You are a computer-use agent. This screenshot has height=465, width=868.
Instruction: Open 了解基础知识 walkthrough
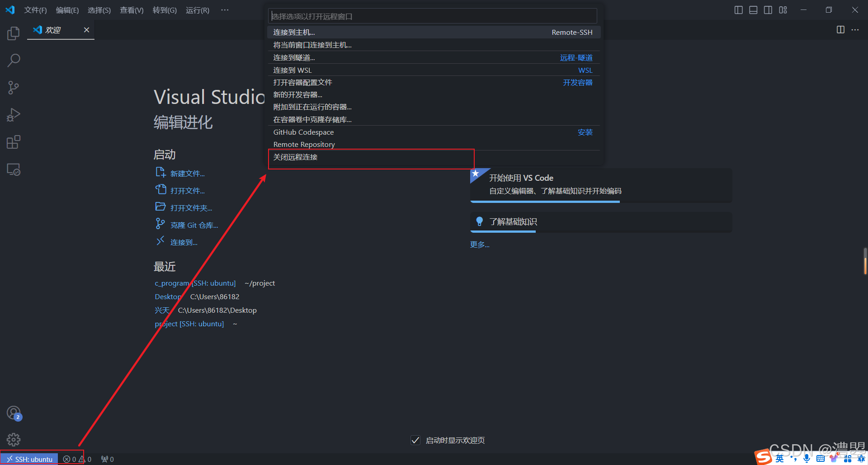(x=601, y=222)
